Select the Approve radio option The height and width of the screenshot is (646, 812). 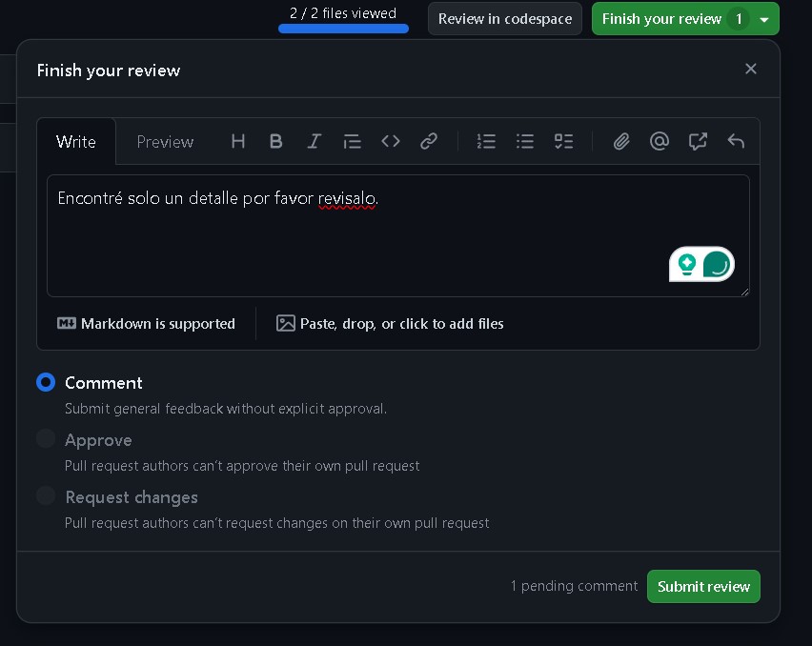pos(46,439)
